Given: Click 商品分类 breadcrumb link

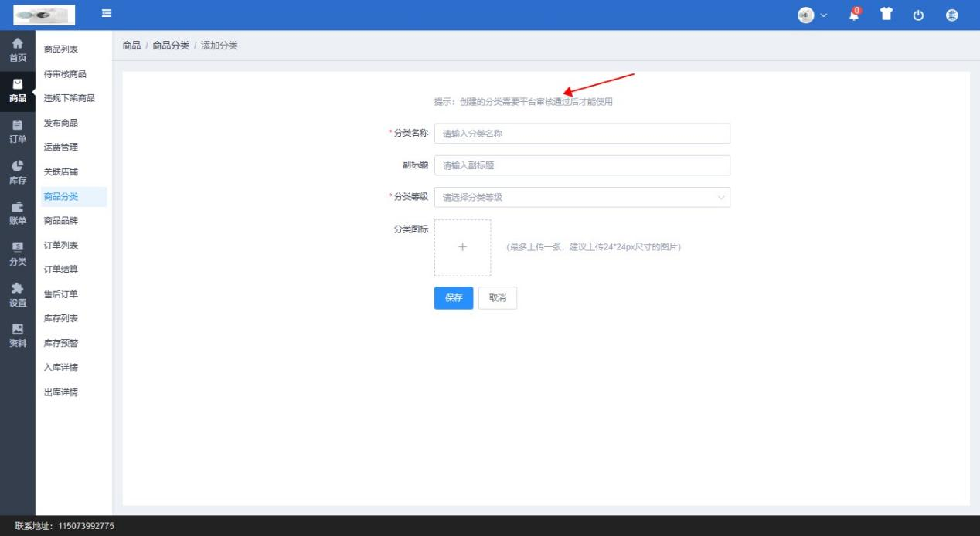Looking at the screenshot, I should (x=171, y=46).
